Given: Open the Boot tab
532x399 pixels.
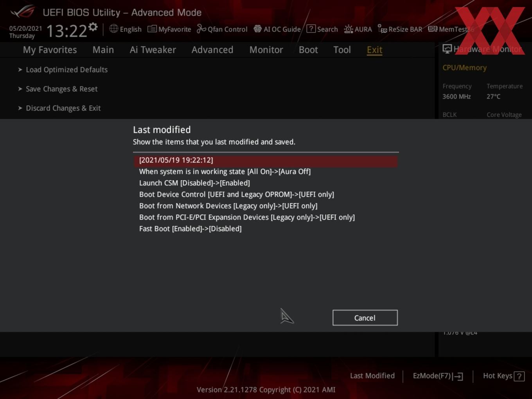Looking at the screenshot, I should [x=308, y=50].
